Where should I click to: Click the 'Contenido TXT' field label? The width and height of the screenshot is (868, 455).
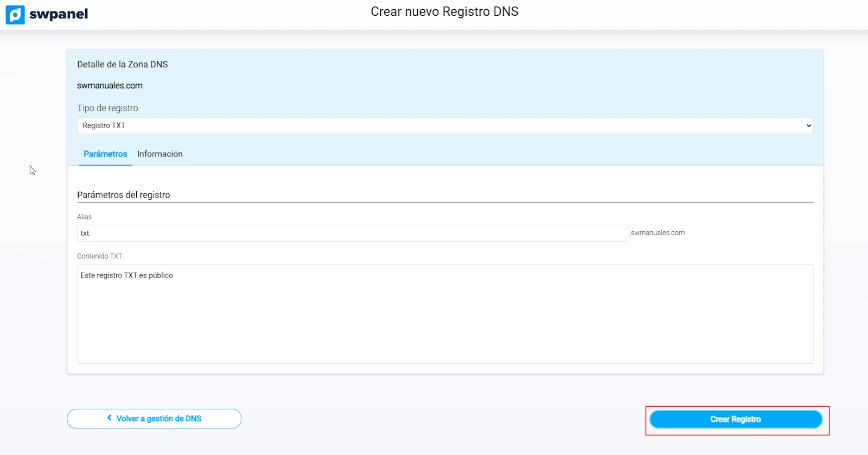point(100,256)
